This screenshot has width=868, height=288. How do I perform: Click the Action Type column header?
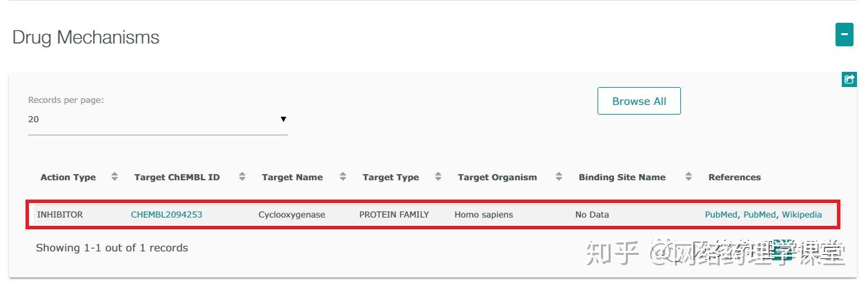[x=68, y=177]
